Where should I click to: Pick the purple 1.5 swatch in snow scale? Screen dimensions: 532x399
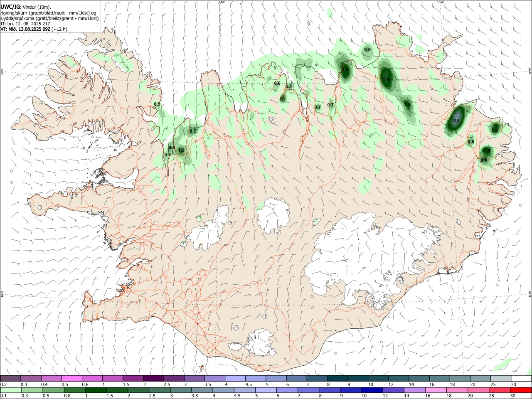(x=133, y=378)
